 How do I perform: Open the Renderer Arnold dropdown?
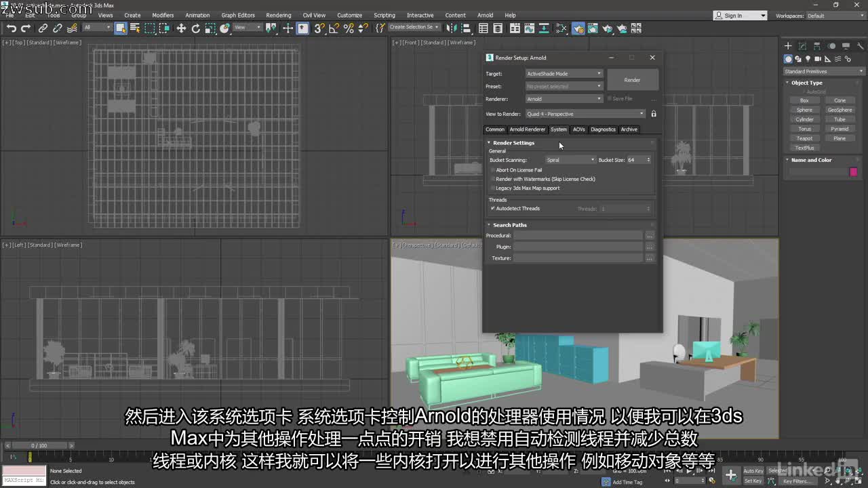tap(564, 99)
